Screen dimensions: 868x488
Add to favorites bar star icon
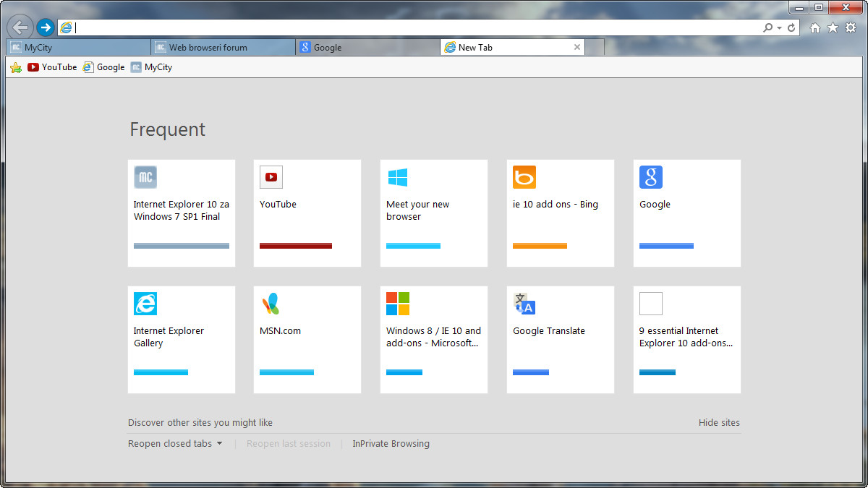(16, 67)
